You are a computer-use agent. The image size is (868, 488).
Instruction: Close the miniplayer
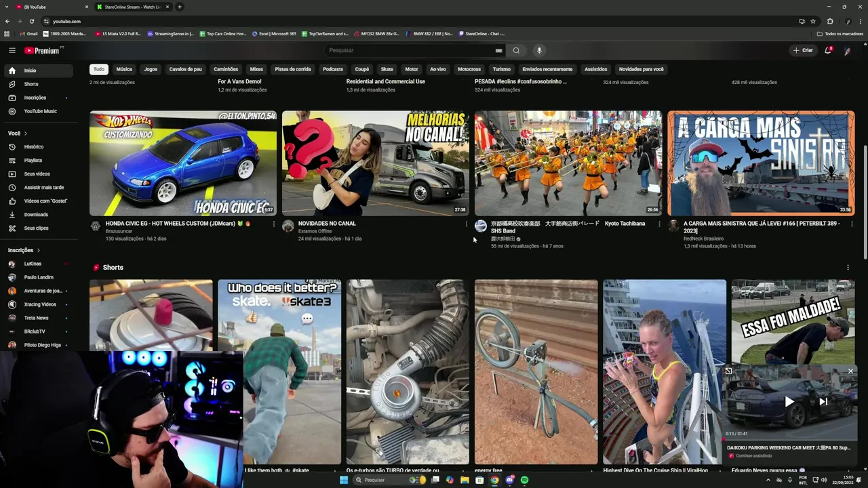click(x=850, y=371)
